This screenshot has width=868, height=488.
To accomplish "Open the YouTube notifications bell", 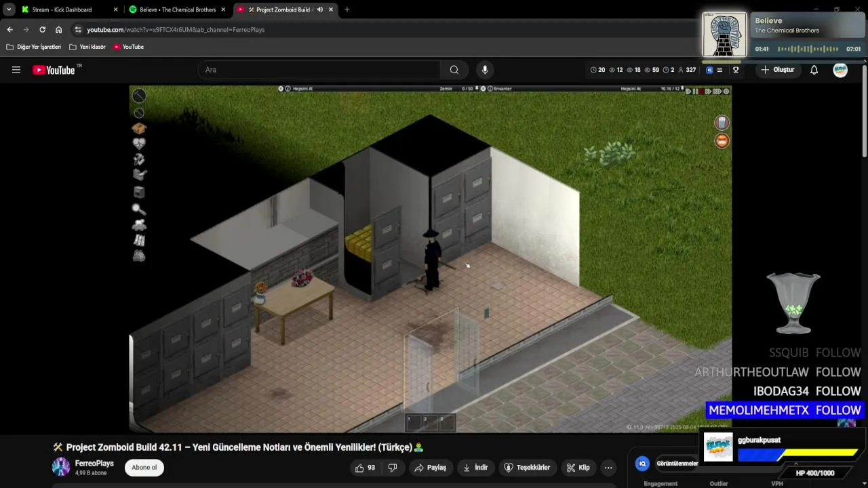I will (814, 70).
